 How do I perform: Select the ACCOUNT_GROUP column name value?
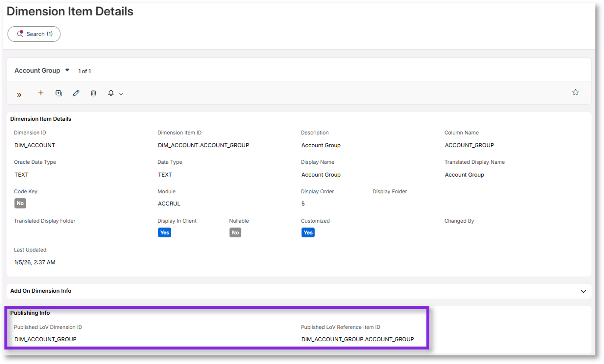[x=469, y=145]
